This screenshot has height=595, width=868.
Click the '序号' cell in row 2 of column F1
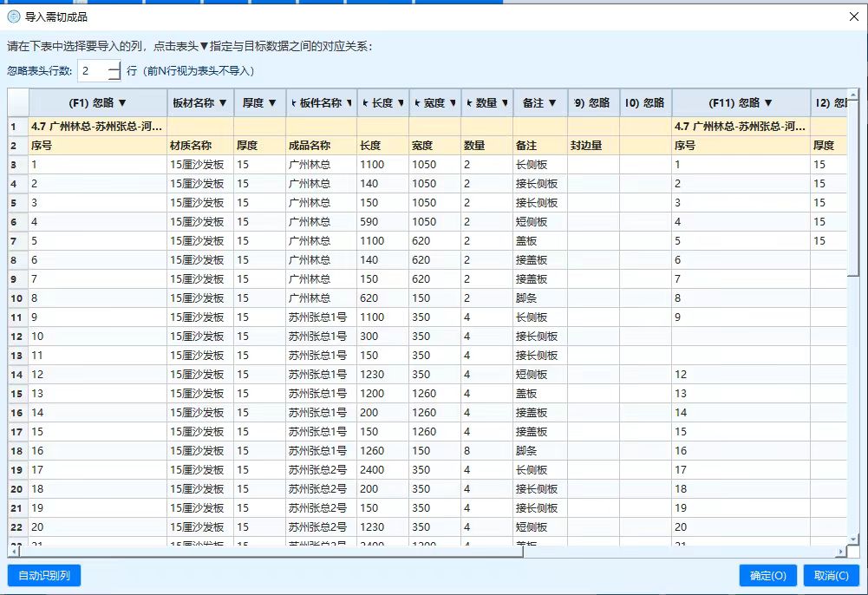pos(98,146)
